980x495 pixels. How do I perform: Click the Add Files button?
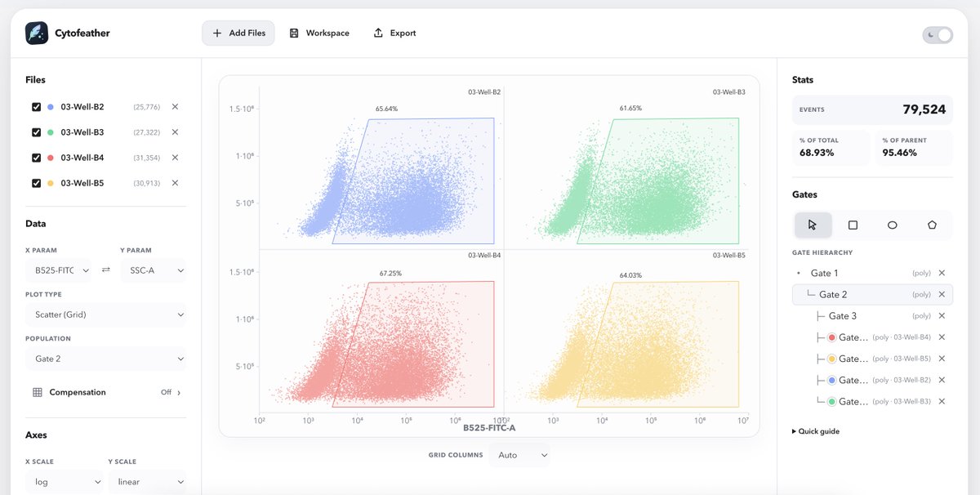click(x=238, y=33)
